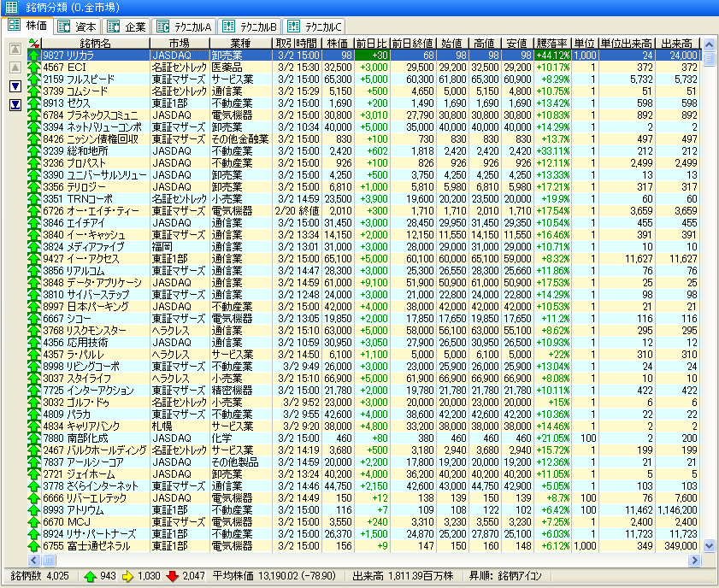Click the jump to first page button

coord(15,48)
